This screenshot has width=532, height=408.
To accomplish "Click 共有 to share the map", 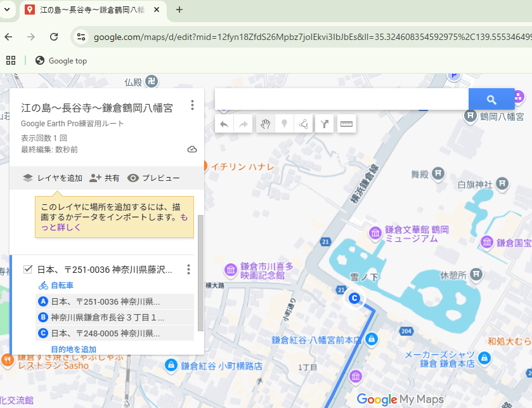I will pos(105,178).
